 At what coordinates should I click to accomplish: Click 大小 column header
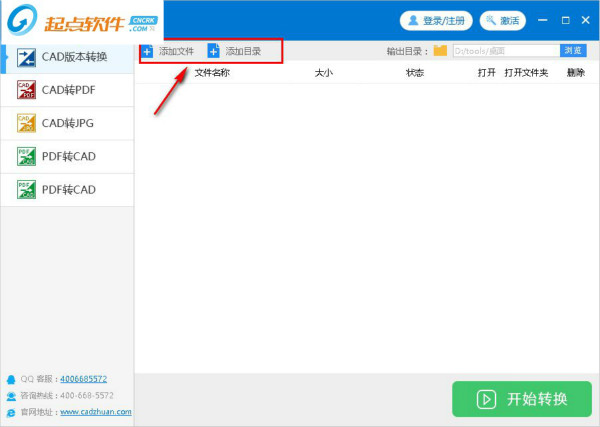(x=324, y=73)
